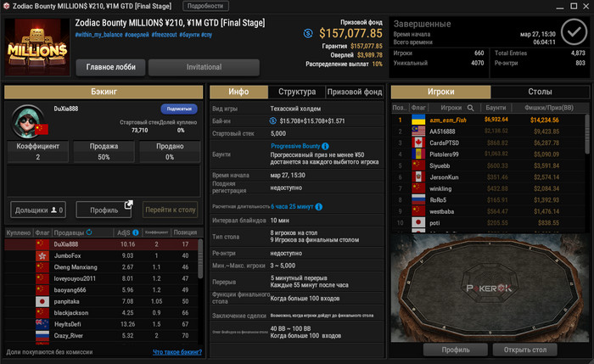Click Открыть стол button
The height and width of the screenshot is (364, 594).
[x=525, y=350]
